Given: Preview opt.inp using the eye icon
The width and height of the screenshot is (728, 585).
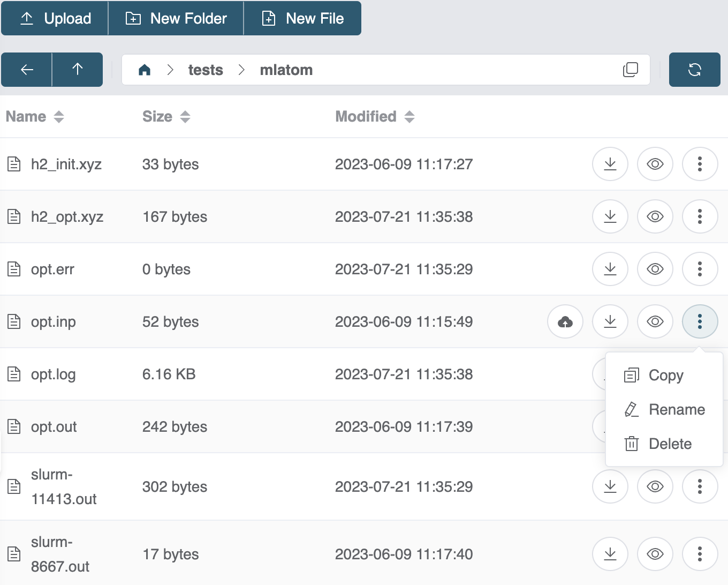Looking at the screenshot, I should click(x=655, y=321).
